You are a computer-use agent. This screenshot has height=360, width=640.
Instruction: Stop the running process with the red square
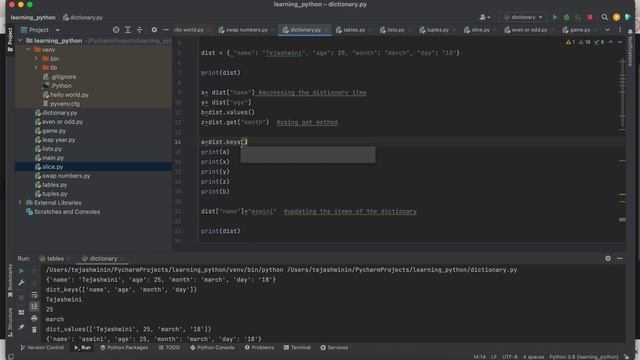(x=590, y=17)
